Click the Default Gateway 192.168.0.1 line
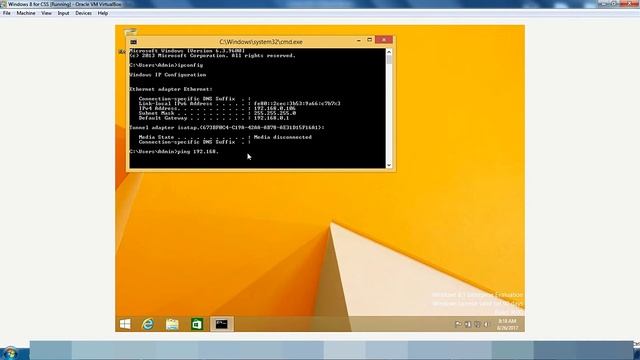 point(214,118)
